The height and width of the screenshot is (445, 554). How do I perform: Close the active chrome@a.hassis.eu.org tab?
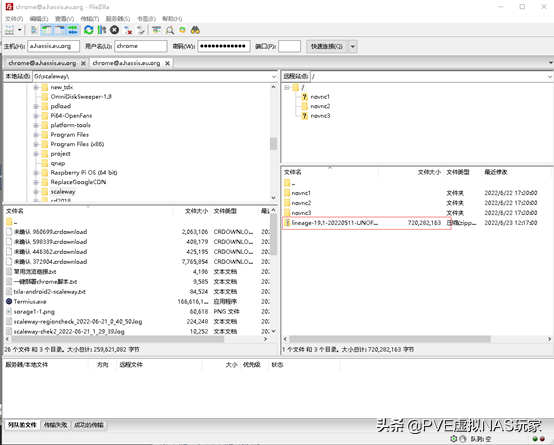coord(167,63)
